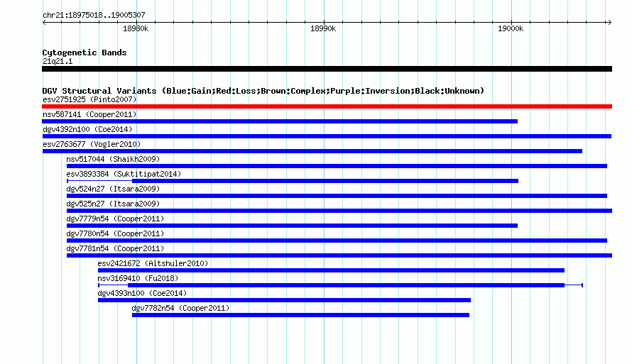Click the dgv4393n100 blue bar
This screenshot has height=364, width=632.
click(285, 300)
